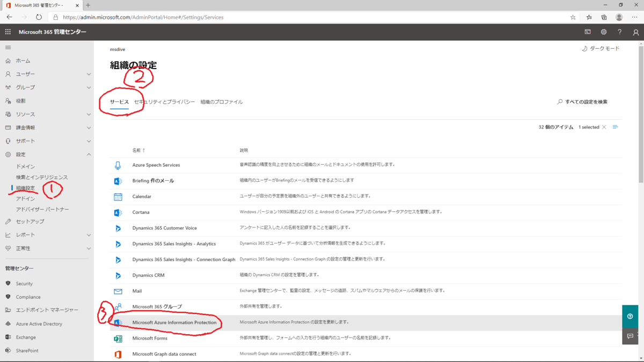Screen dimensions: 644x362
Task: Expand the サポート navigation section
Action: pos(89,141)
